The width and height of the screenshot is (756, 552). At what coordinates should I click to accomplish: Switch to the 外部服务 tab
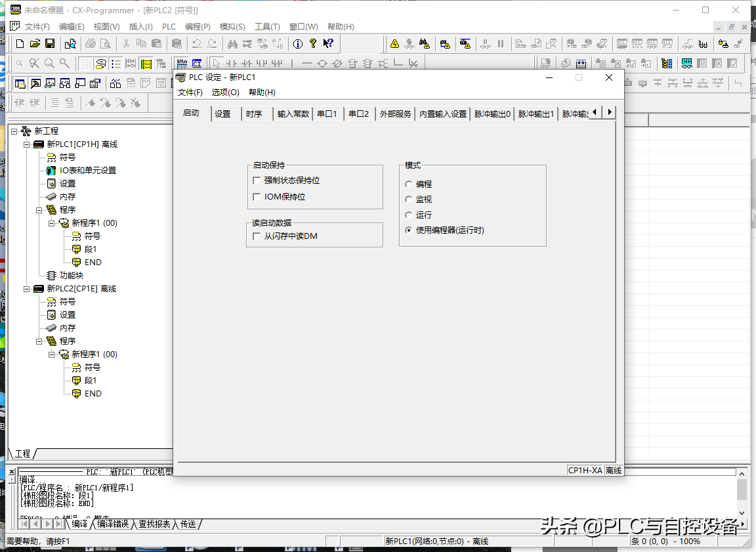click(395, 114)
